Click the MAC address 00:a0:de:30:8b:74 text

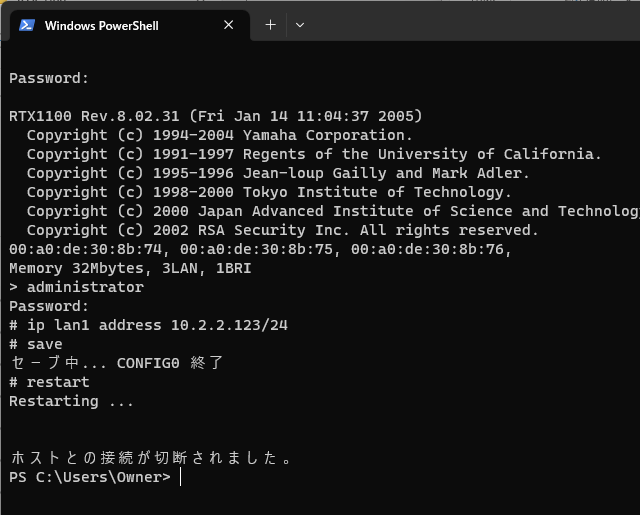click(85, 249)
